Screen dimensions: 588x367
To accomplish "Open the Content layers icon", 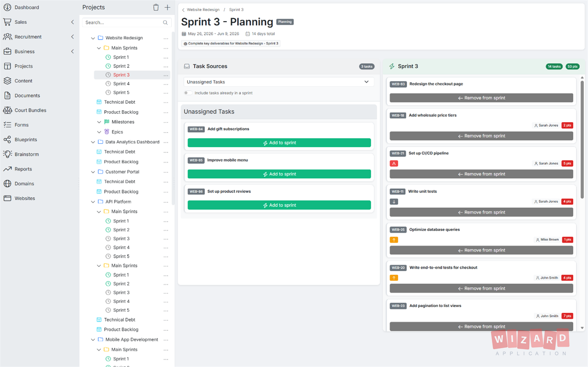I will (7, 81).
